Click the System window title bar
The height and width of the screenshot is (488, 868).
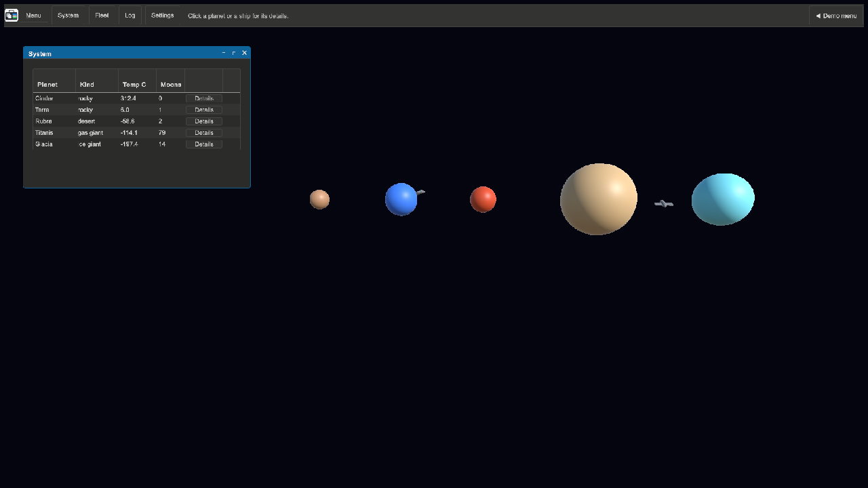137,53
